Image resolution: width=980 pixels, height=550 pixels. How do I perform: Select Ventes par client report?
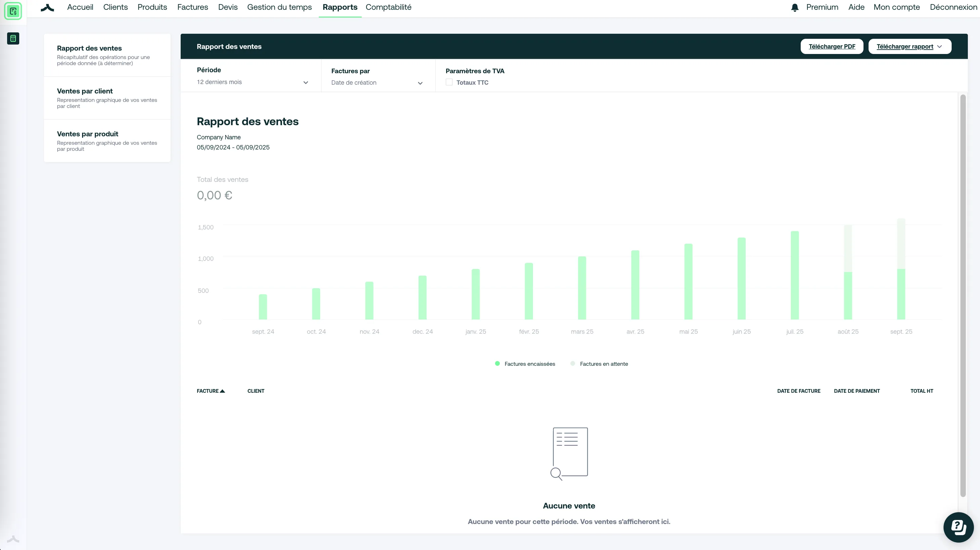107,98
